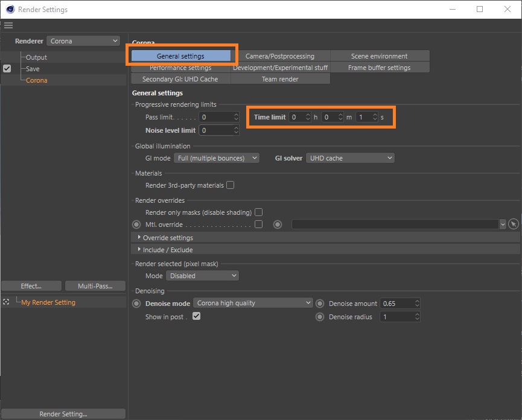This screenshot has width=522, height=420.
Task: Maximize the Render Settings window
Action: tap(480, 9)
